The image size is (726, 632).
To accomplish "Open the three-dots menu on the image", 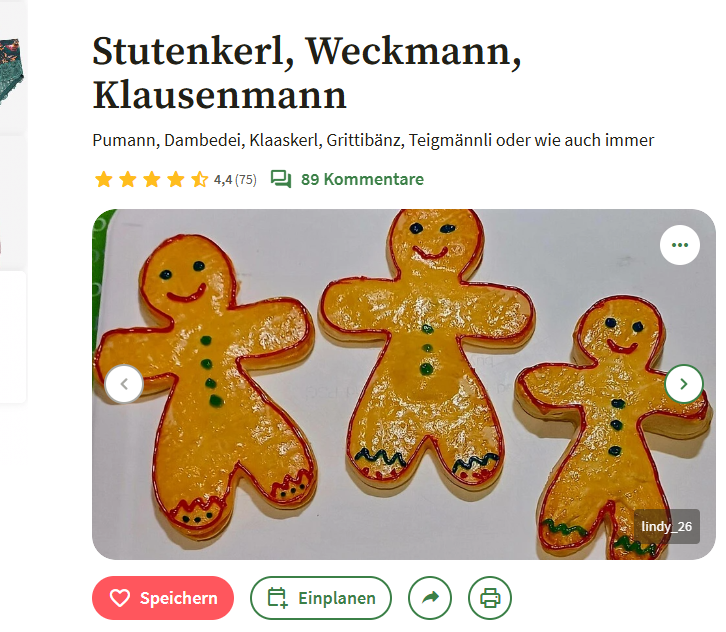I will [x=680, y=245].
